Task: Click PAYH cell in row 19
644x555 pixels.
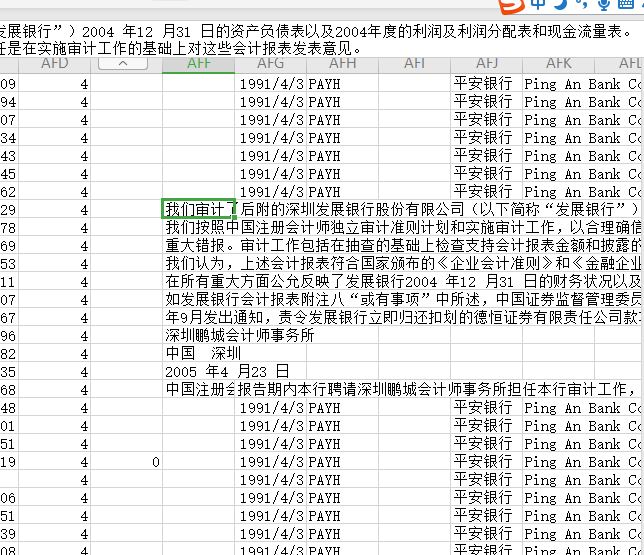Action: point(342,462)
